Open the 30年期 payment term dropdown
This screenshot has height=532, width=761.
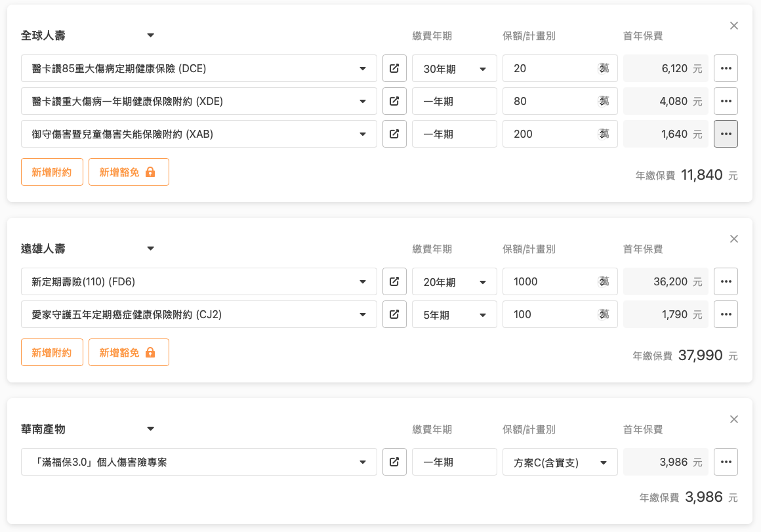pyautogui.click(x=454, y=69)
